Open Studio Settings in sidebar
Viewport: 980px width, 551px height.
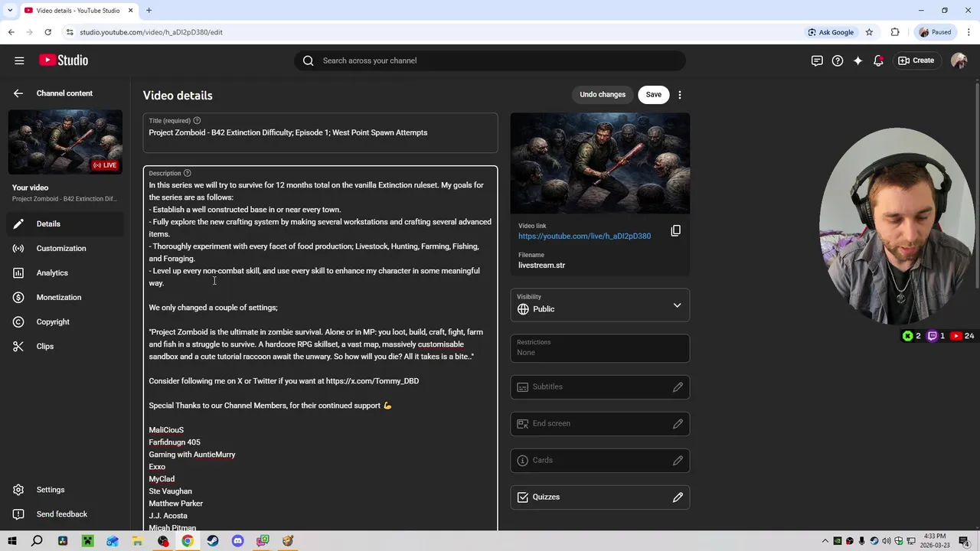pyautogui.click(x=65, y=490)
